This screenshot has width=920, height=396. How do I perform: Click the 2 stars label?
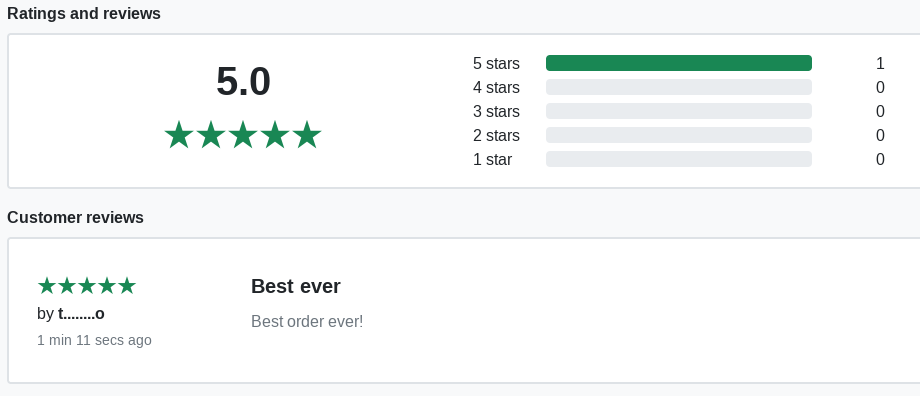(496, 136)
